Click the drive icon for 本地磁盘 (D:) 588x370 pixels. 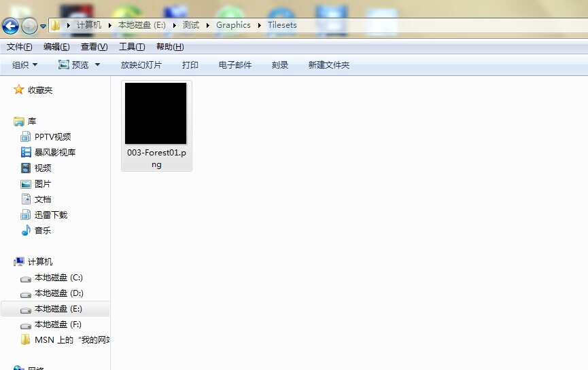tap(26, 295)
